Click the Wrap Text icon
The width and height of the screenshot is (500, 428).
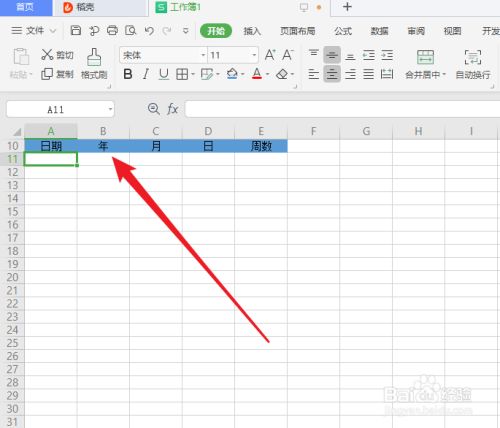[x=473, y=57]
